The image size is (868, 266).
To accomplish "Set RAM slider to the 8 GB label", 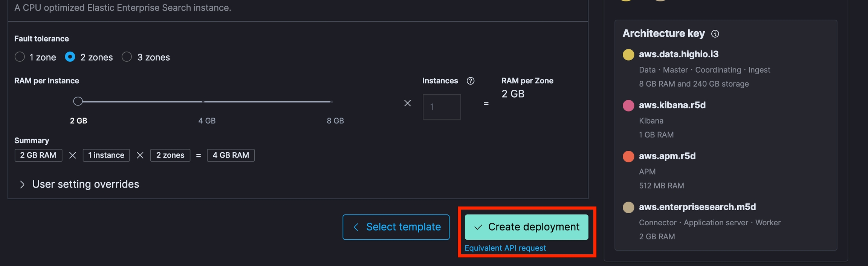I will click(x=335, y=121).
